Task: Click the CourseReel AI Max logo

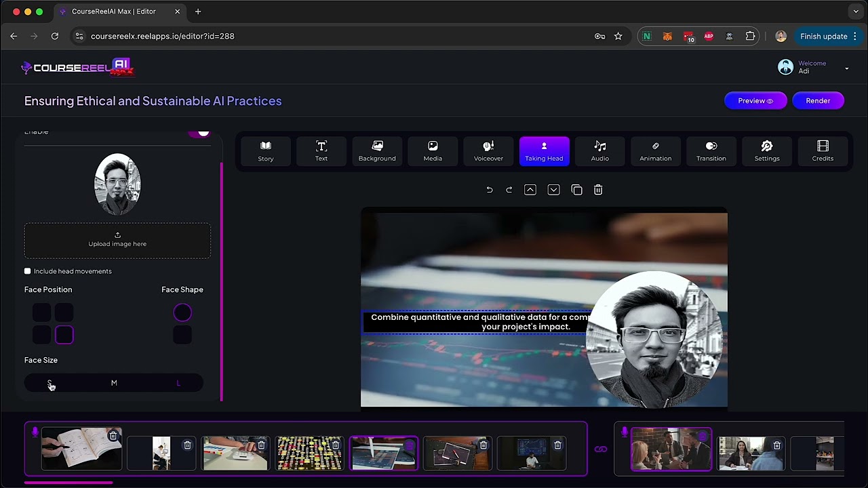Action: [78, 67]
